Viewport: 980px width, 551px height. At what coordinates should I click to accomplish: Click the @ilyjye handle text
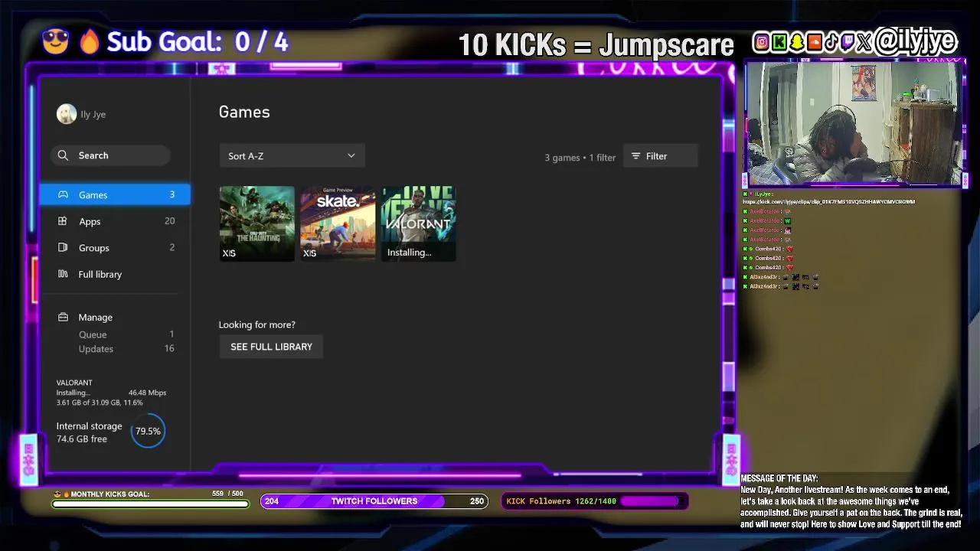[916, 41]
